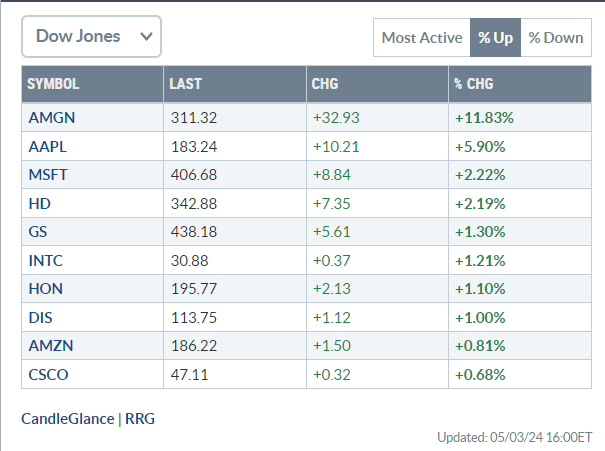Open the CandleGlance link
The height and width of the screenshot is (451, 605).
coord(67,418)
